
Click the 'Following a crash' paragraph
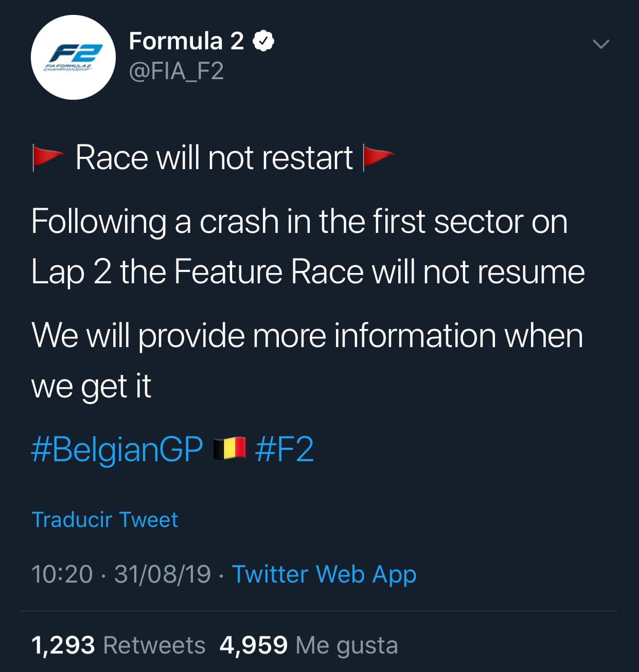click(307, 247)
